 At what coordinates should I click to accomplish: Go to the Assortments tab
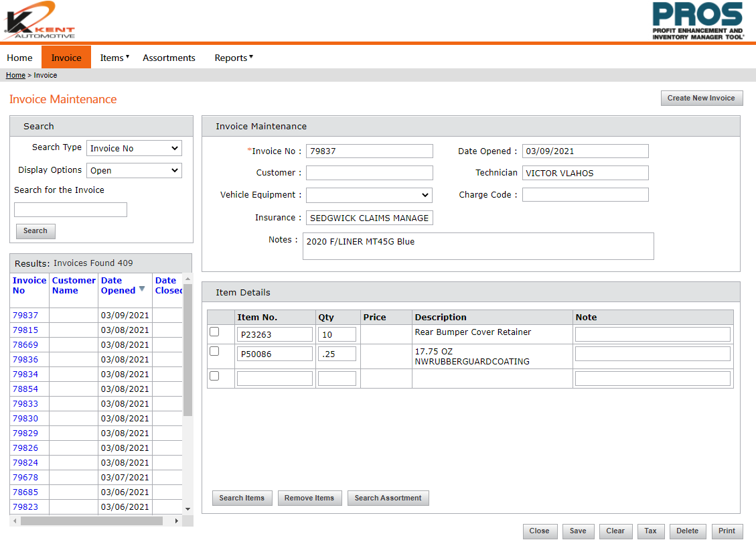169,58
